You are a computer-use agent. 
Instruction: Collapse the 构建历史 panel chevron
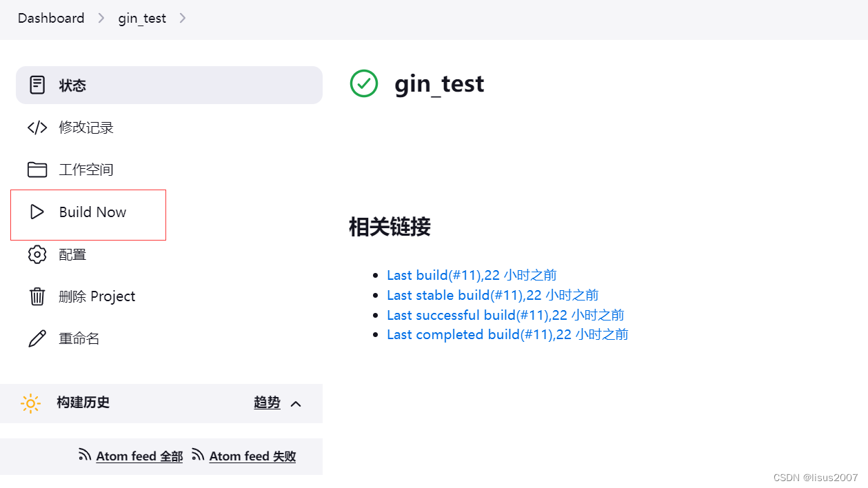click(x=296, y=403)
